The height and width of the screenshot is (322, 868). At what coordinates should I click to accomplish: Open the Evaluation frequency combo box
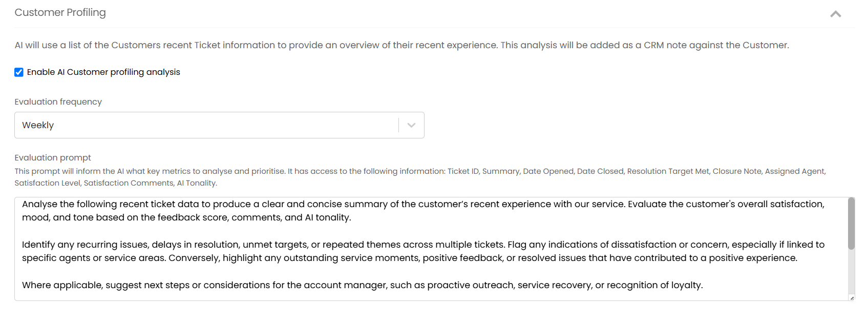coord(205,125)
